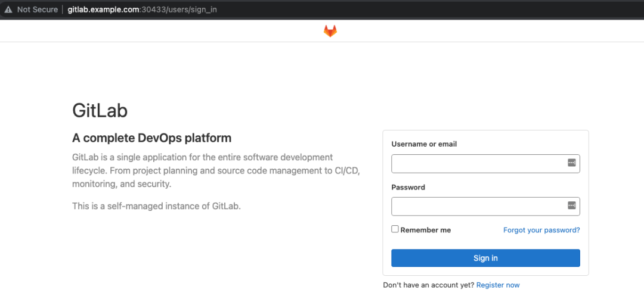
Task: Click the 'A complete DevOps platform' heading
Action: point(152,138)
